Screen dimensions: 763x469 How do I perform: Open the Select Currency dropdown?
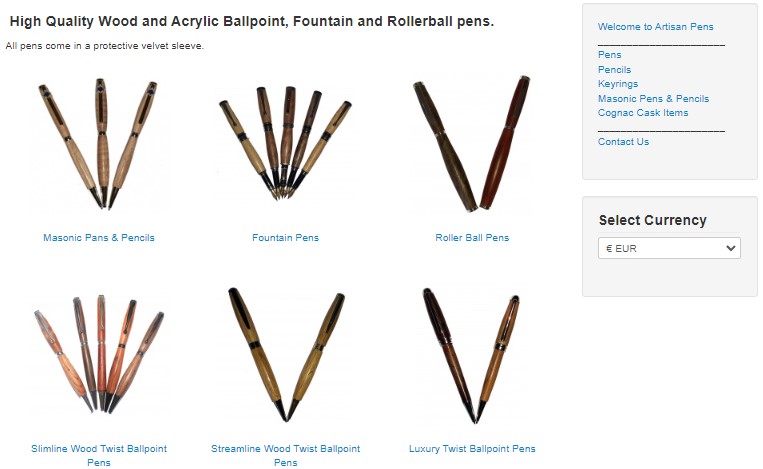pyautogui.click(x=669, y=248)
